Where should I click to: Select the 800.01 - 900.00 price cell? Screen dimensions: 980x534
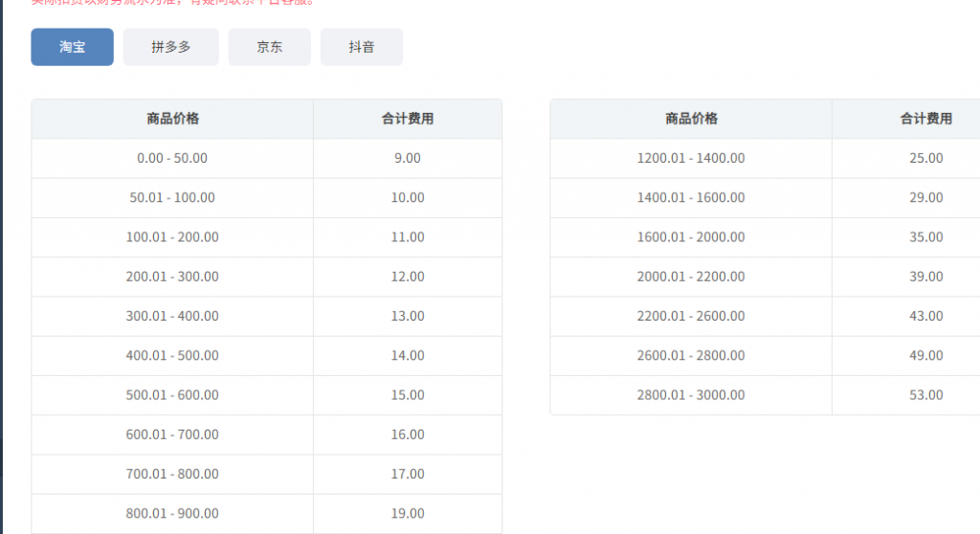(172, 513)
